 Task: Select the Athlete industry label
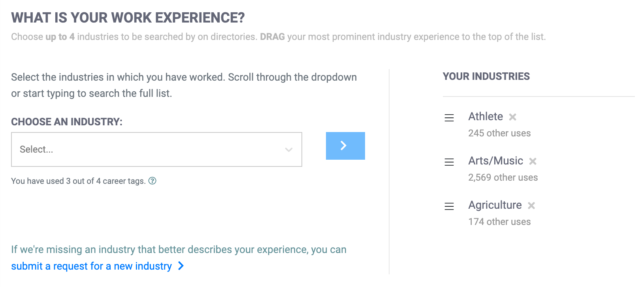coord(486,117)
